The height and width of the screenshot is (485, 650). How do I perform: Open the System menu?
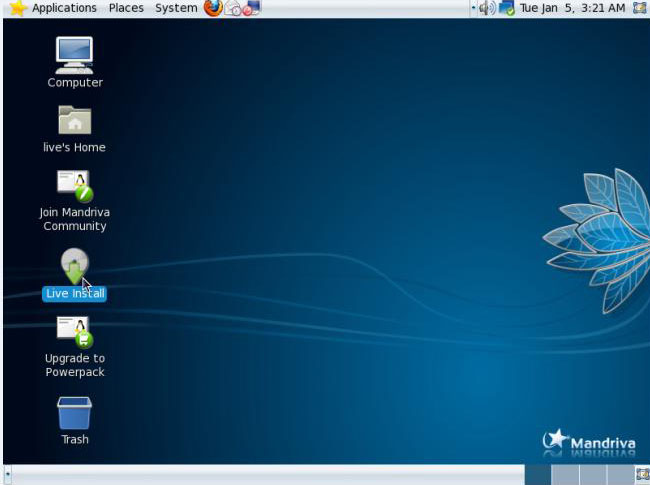point(176,8)
